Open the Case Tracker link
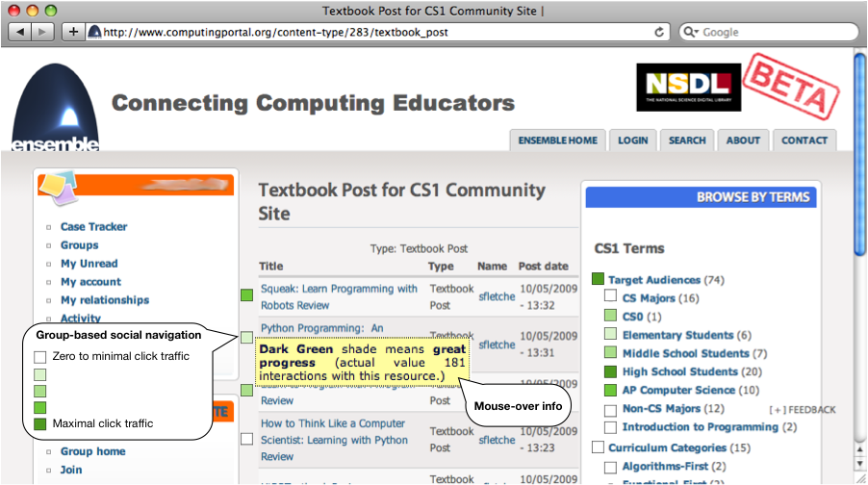This screenshot has height=485, width=868. point(93,226)
